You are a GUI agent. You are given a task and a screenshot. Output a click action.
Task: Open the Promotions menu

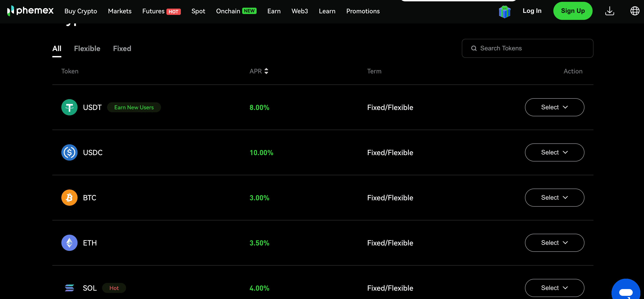tap(363, 11)
